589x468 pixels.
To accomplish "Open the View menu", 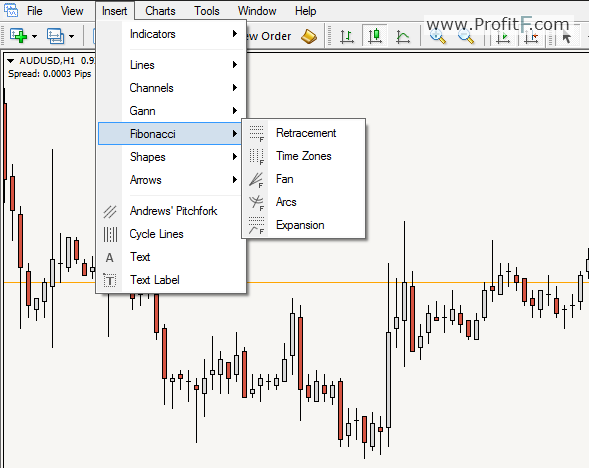I will pyautogui.click(x=72, y=11).
